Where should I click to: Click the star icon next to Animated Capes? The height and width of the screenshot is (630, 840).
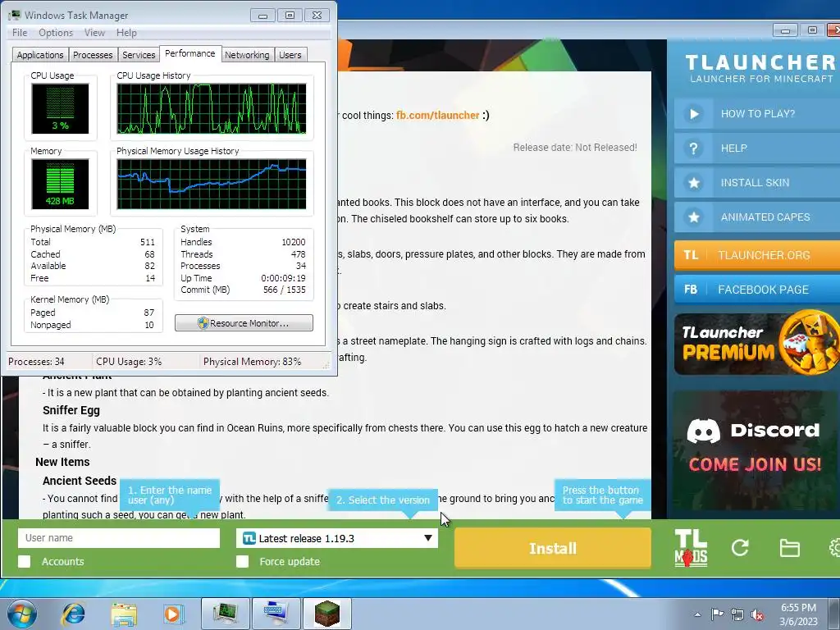pyautogui.click(x=694, y=217)
